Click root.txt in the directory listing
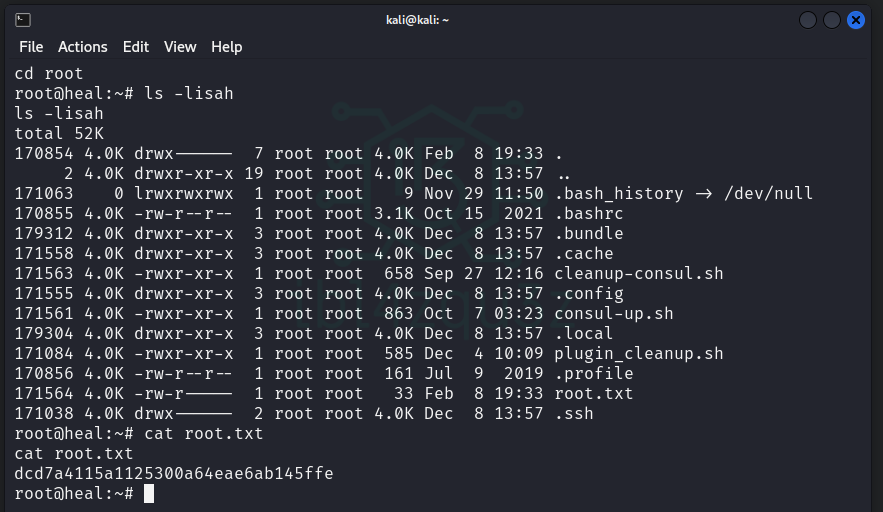The image size is (883, 512). (x=593, y=393)
